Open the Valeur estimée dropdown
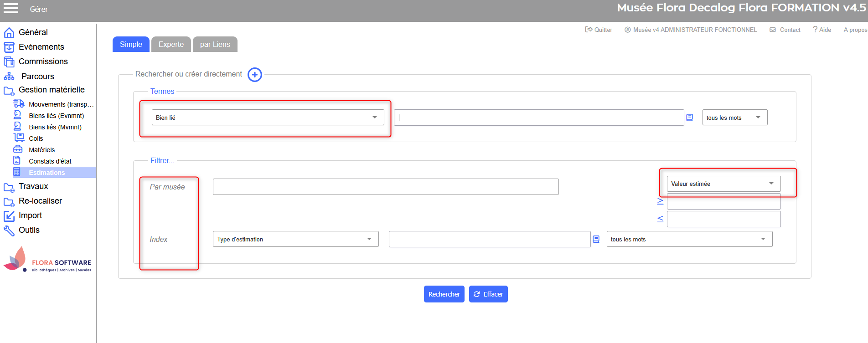 (723, 184)
